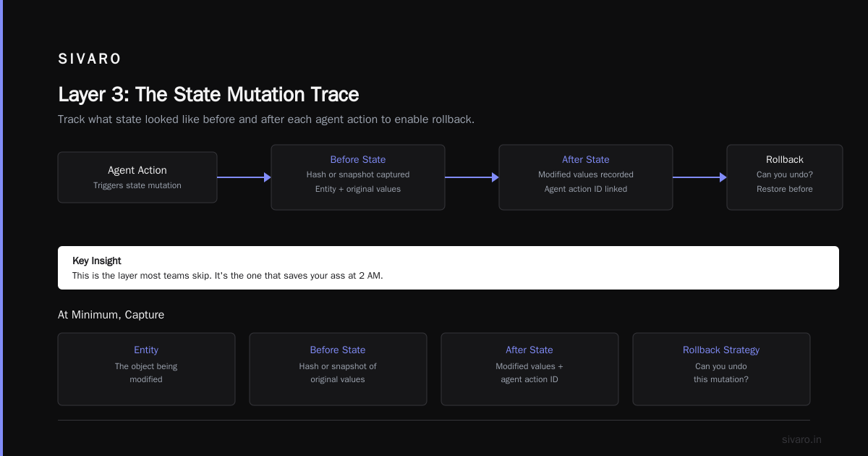Click the Key Insight white banner
The height and width of the screenshot is (456, 868).
448,268
